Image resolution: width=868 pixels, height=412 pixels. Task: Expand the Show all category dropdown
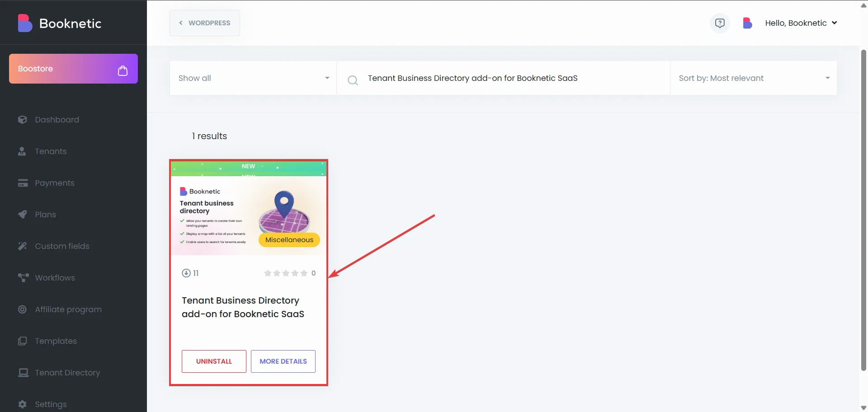coord(253,78)
